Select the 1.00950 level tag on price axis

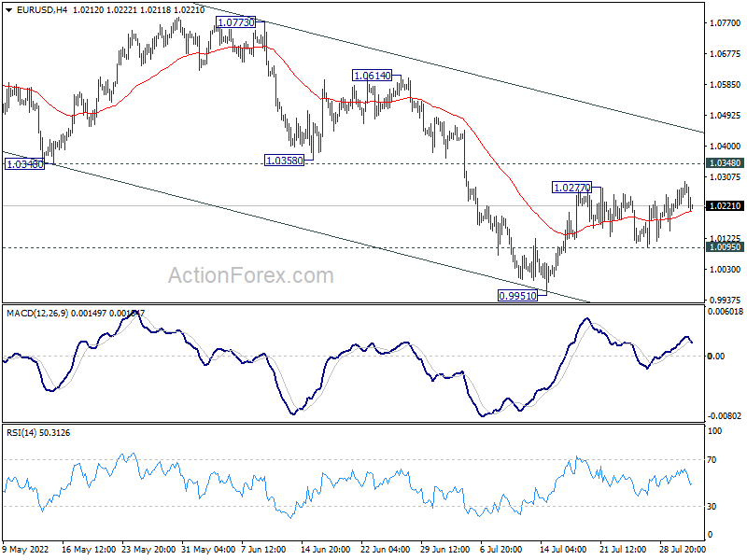(726, 246)
